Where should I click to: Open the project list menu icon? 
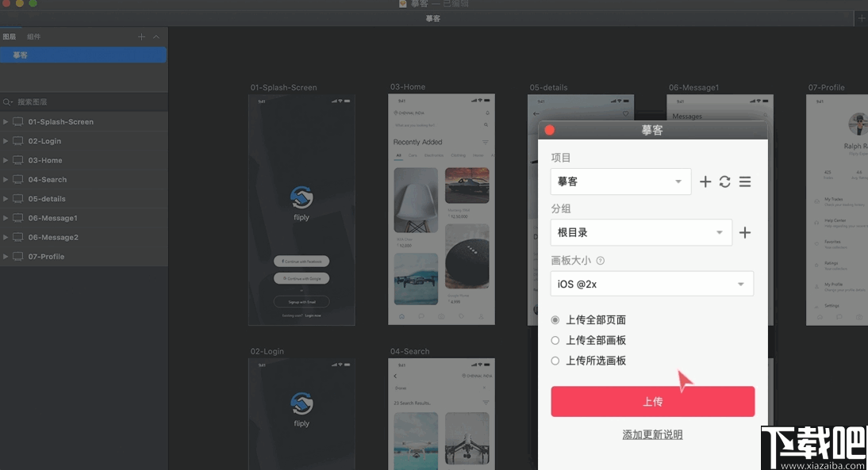[x=745, y=182]
